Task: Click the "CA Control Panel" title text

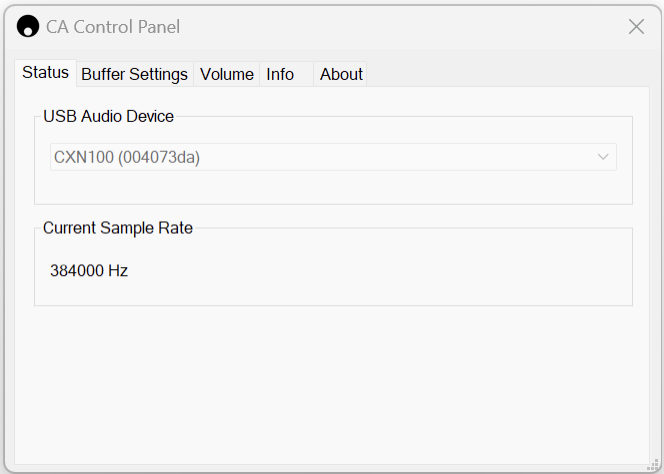Action: [113, 27]
